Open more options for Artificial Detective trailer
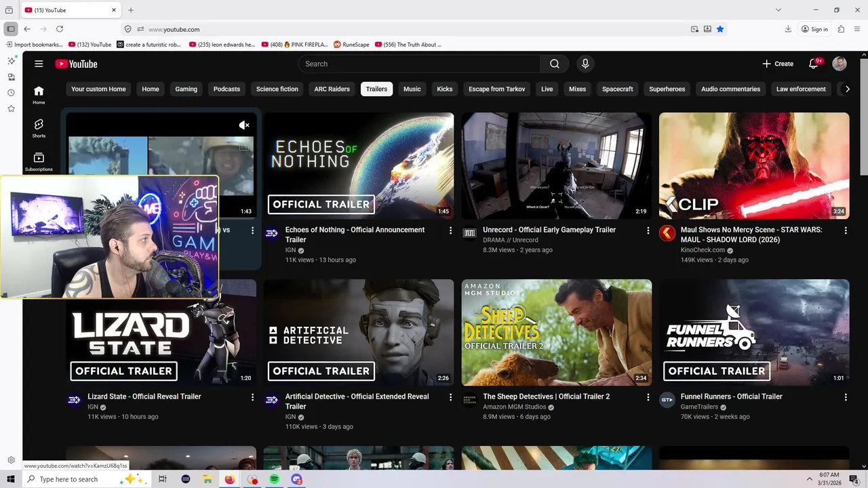 pos(450,397)
